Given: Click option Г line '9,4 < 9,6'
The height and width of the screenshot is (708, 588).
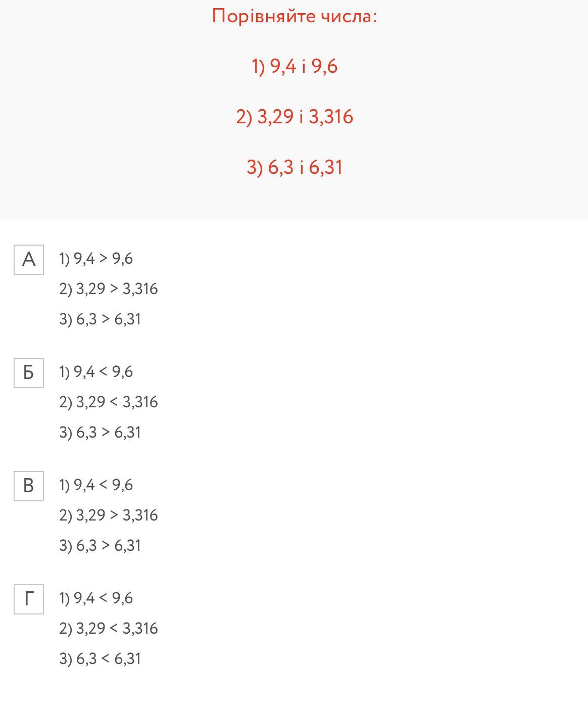Looking at the screenshot, I should point(96,598).
